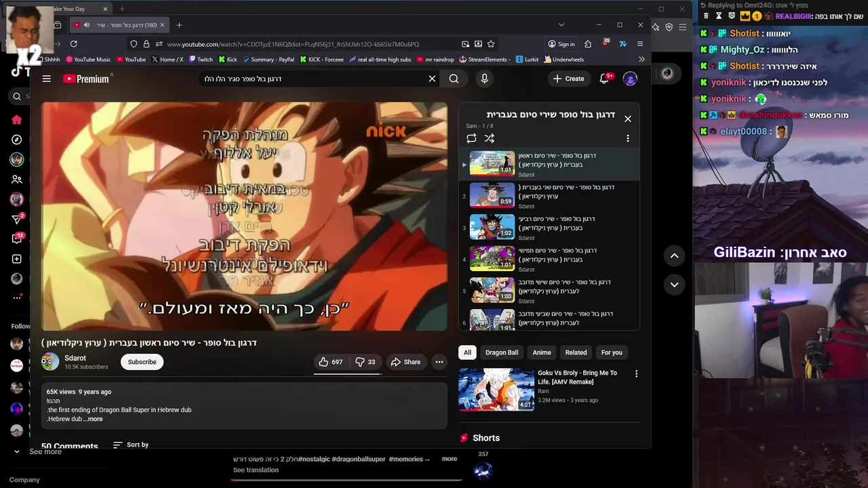Open the comments Sort by menu
Screen dimensions: 868x488
[x=131, y=445]
